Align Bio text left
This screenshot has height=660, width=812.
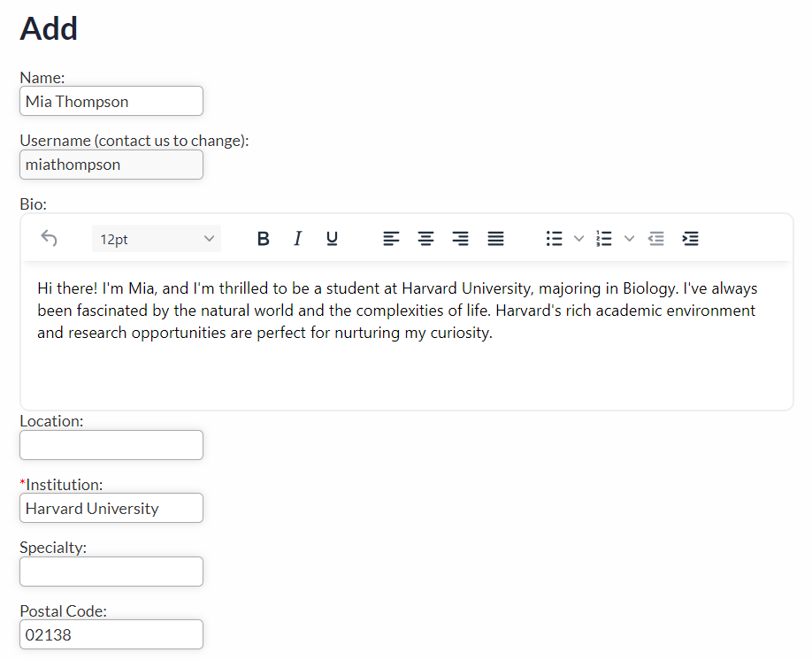[391, 238]
